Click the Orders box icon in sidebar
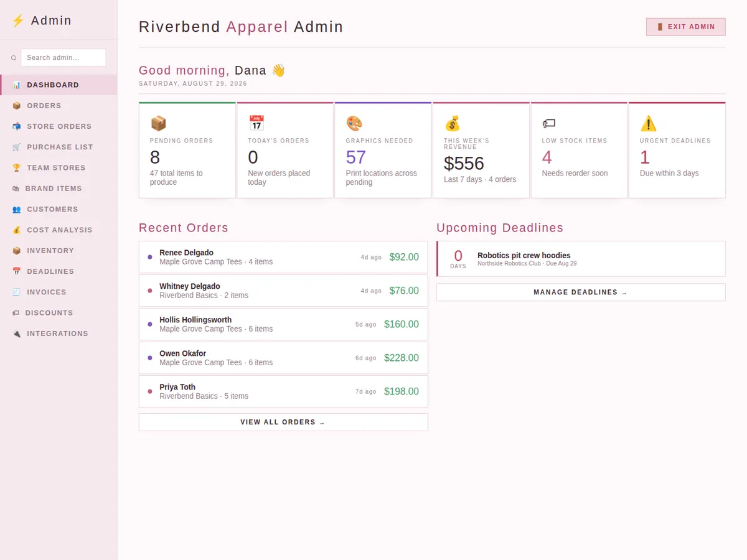Image resolution: width=747 pixels, height=560 pixels. [x=17, y=106]
